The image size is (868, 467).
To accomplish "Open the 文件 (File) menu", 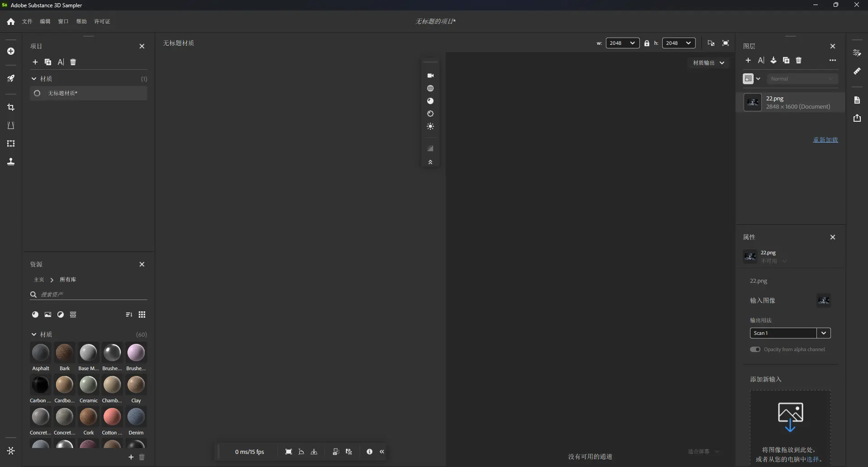I will pos(27,22).
